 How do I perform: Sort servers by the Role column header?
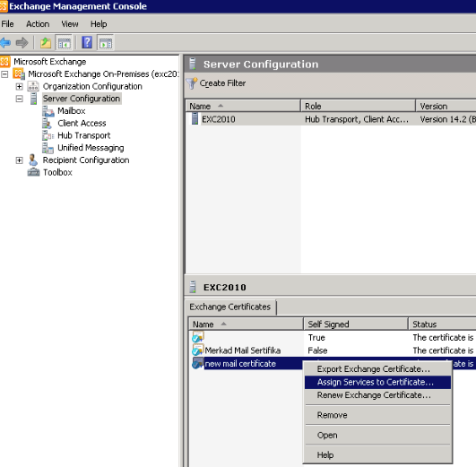(x=358, y=107)
